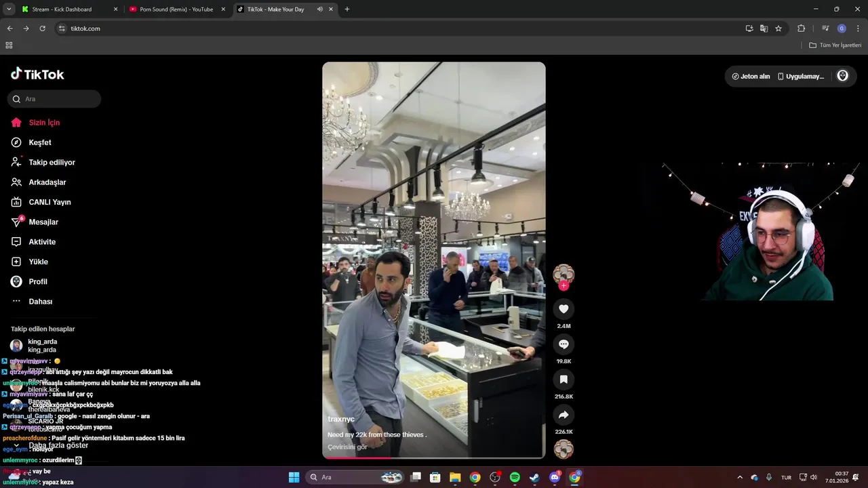This screenshot has height=488, width=868.
Task: Open the Chrome three-dot menu
Action: (x=858, y=28)
